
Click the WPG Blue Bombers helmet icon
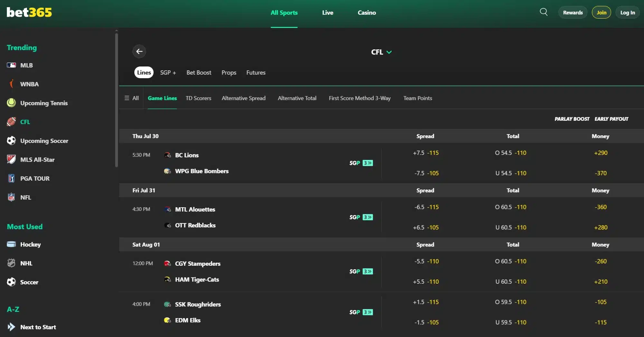click(167, 171)
